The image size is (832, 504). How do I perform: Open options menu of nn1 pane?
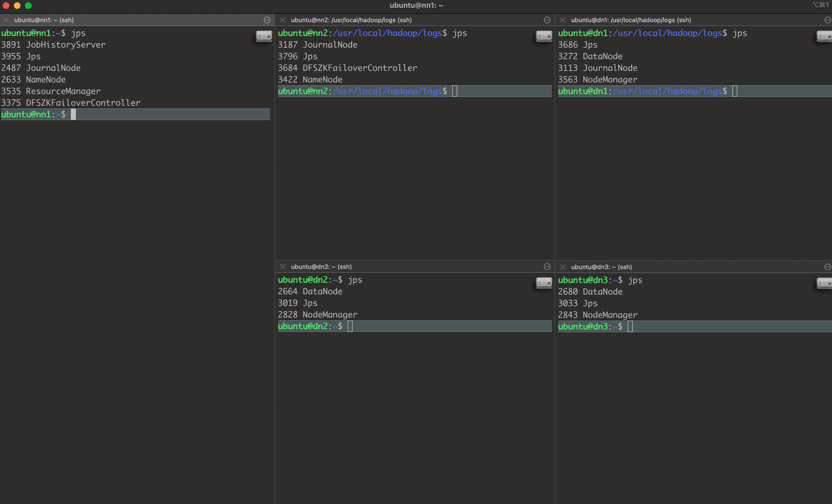(x=267, y=20)
